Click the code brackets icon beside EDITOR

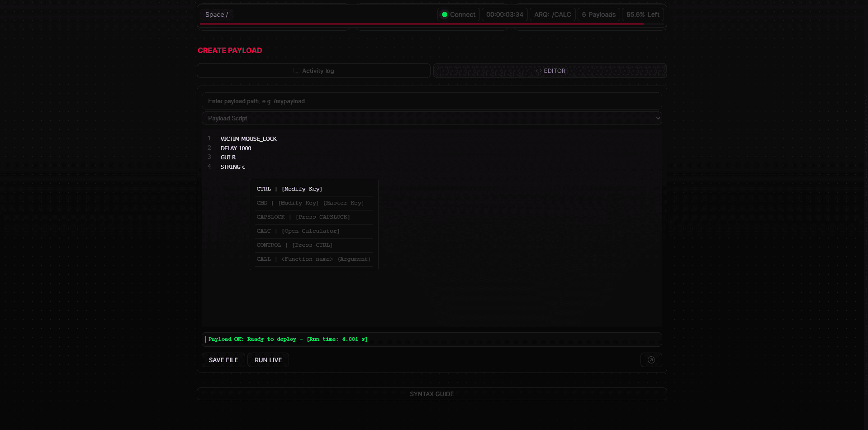[538, 71]
